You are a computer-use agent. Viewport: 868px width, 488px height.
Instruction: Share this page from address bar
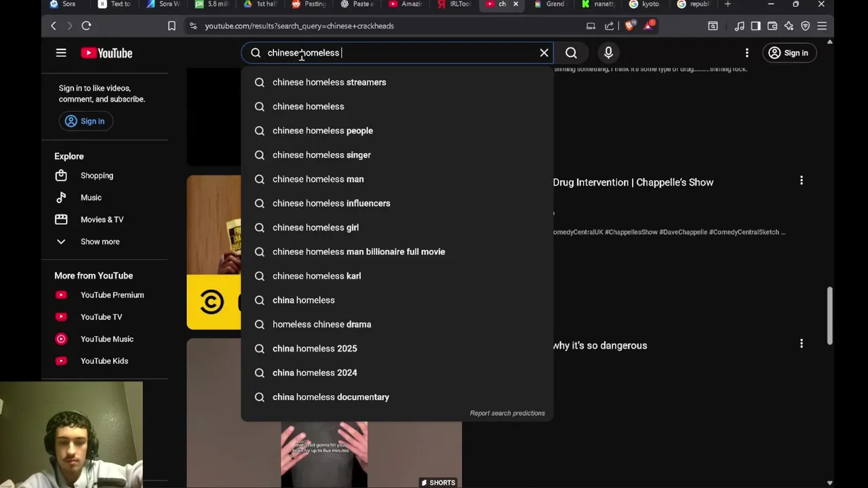click(609, 26)
